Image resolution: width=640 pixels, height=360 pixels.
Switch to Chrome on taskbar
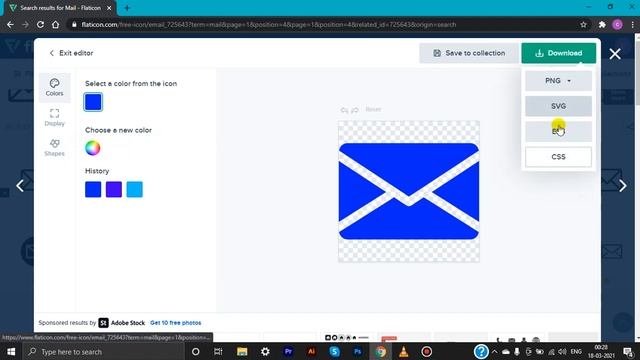(381, 351)
